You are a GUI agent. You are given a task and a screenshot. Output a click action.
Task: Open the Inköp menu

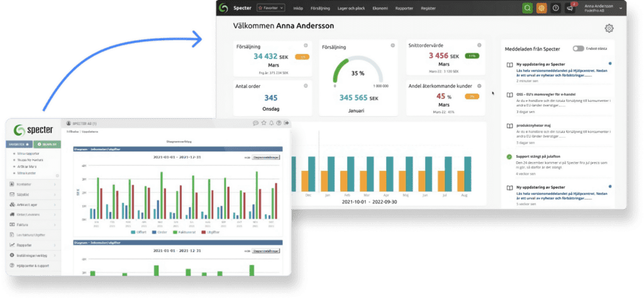pos(298,8)
